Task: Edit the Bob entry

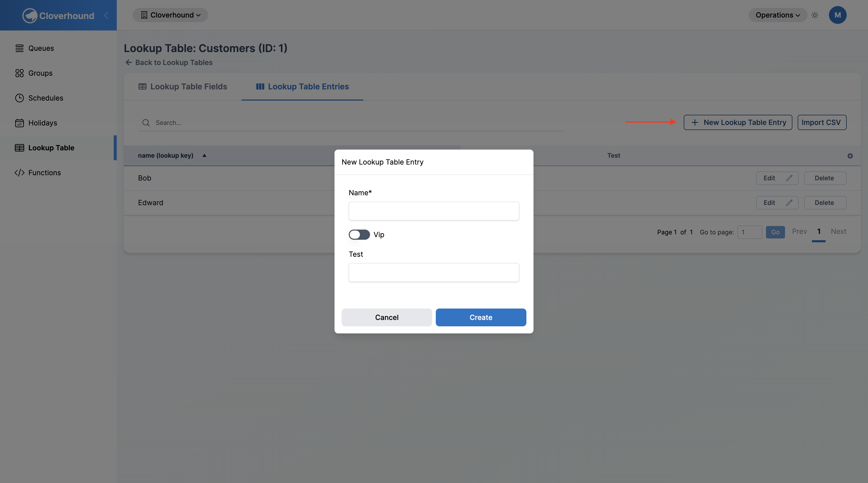Action: click(777, 178)
